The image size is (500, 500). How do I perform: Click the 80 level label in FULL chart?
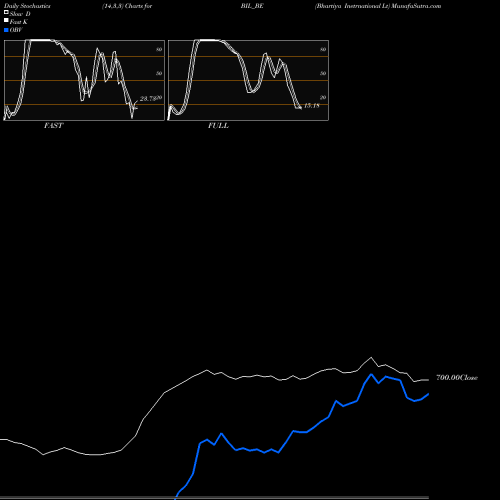(323, 49)
